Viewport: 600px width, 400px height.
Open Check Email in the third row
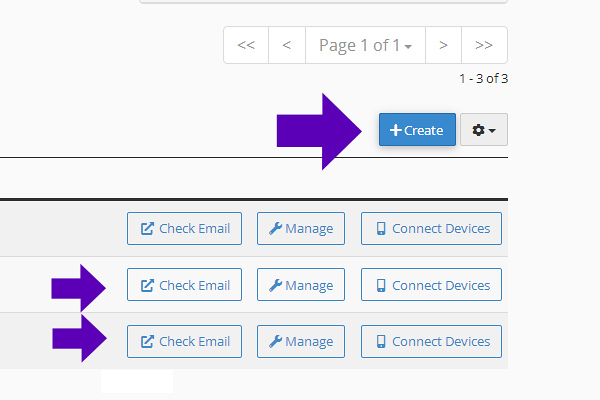tap(184, 341)
